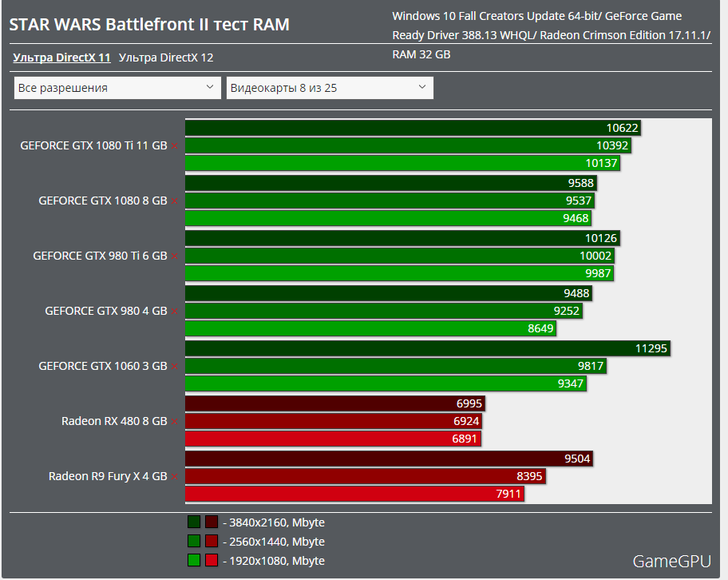The image size is (728, 580).
Task: Click the 6924 bar value
Action: click(x=466, y=421)
